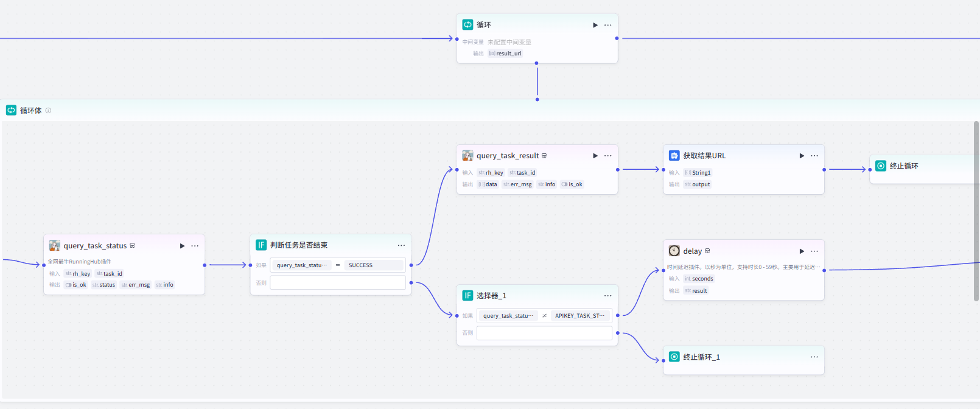
Task: Run the query_task_result node test
Action: pos(595,156)
